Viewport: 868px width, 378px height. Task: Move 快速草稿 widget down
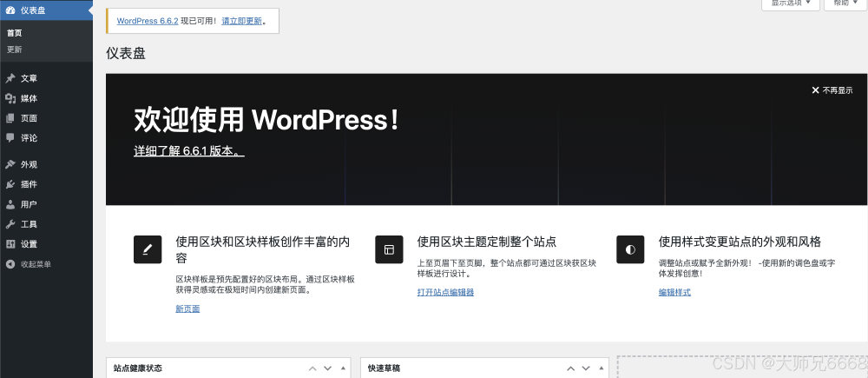click(x=586, y=368)
